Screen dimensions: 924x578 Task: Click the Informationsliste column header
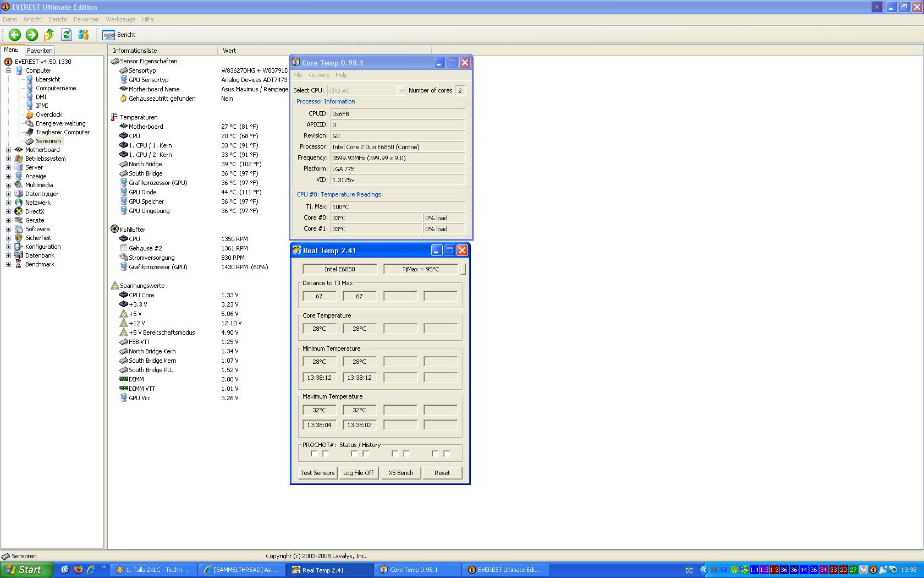(163, 51)
